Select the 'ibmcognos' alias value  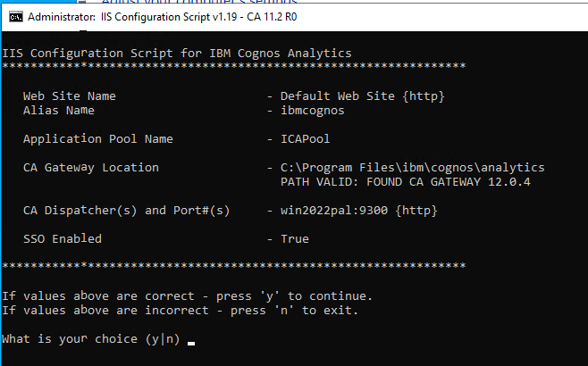click(313, 111)
